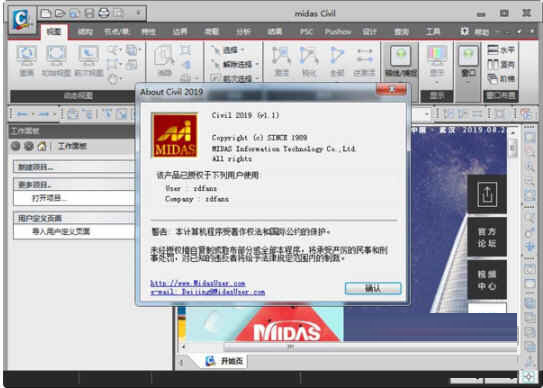The height and width of the screenshot is (388, 543).
Task: Close the About Civil 2019 dialog
Action: tap(391, 90)
